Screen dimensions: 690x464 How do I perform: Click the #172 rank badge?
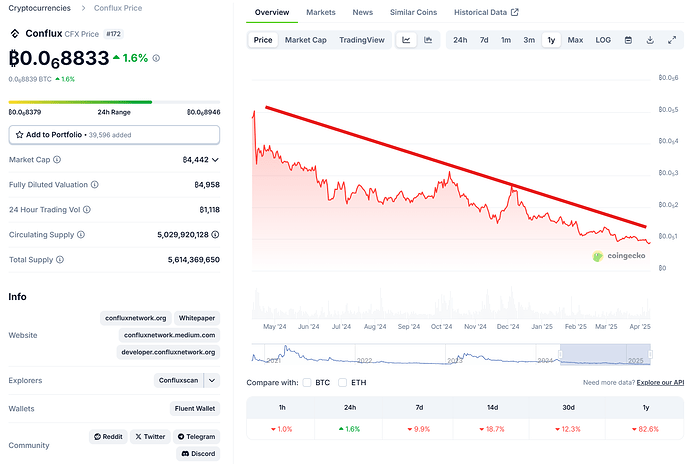(114, 34)
